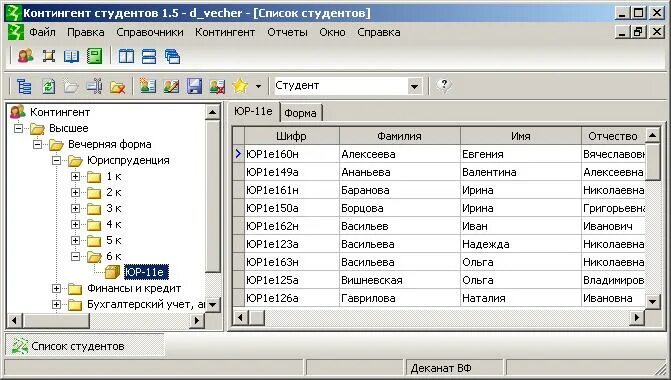
Task: Expand the 1 к folder
Action: (75, 176)
